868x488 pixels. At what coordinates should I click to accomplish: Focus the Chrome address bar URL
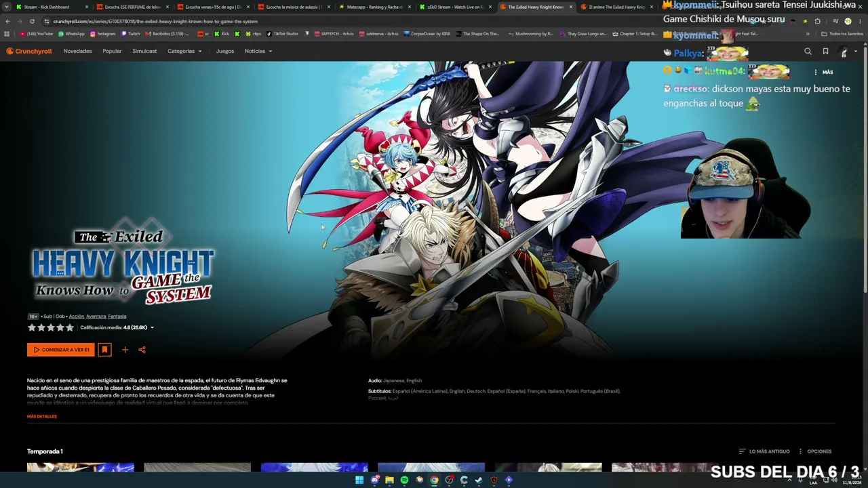pyautogui.click(x=155, y=21)
